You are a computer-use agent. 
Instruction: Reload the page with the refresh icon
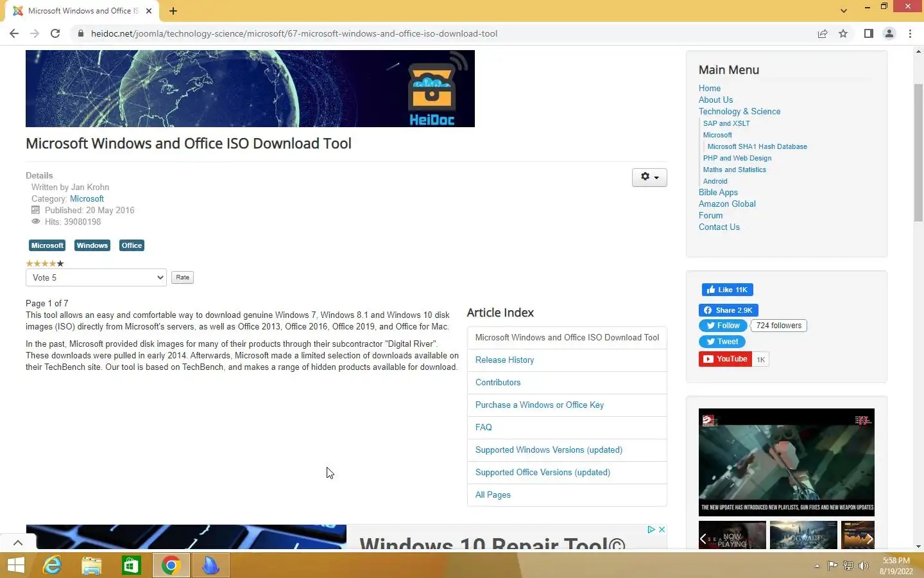pyautogui.click(x=55, y=33)
